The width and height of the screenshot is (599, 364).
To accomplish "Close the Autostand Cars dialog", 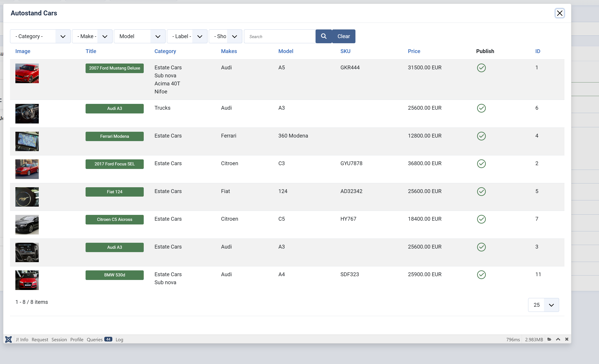I will pos(560,13).
